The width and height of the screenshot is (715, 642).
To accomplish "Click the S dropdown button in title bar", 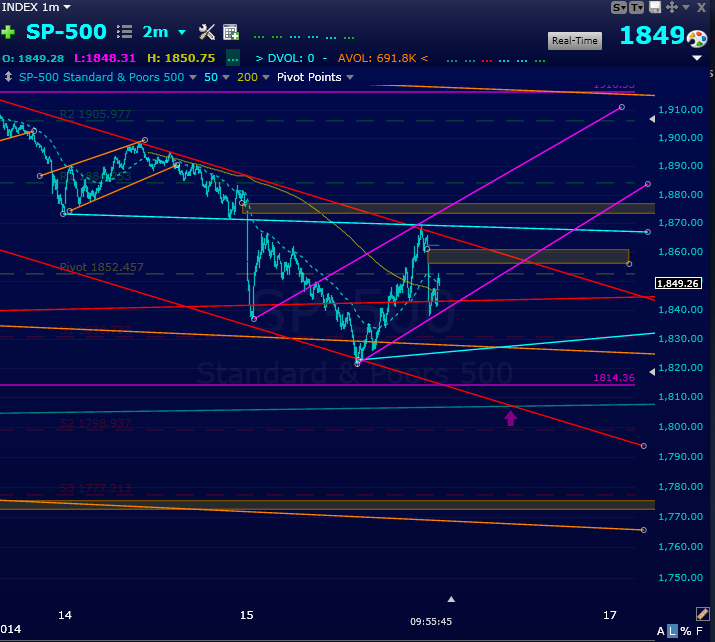I will [619, 7].
